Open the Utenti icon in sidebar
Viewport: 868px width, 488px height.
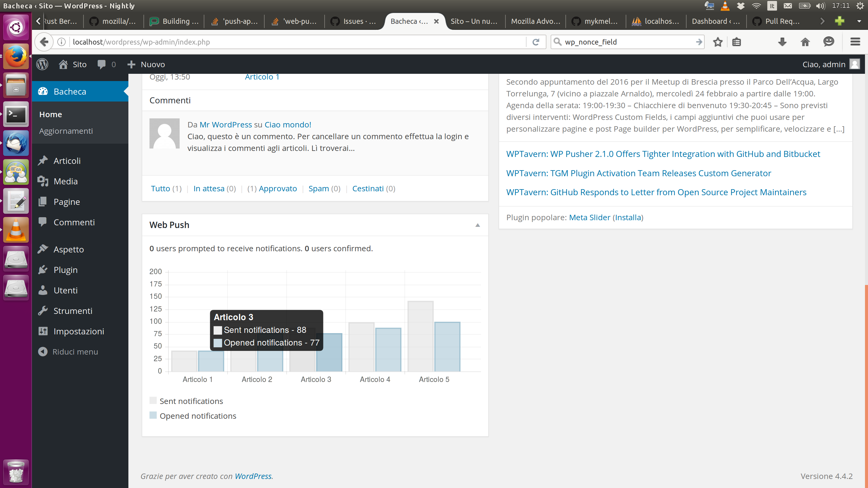point(43,290)
